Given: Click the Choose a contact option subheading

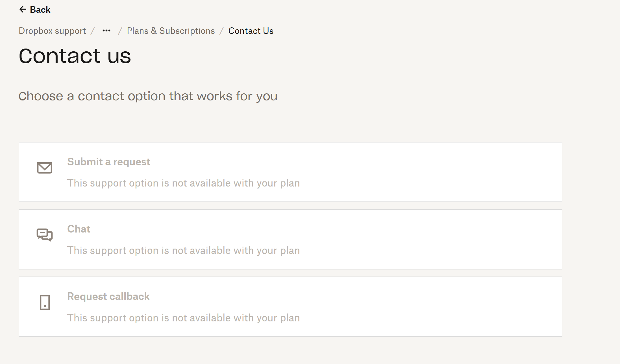Looking at the screenshot, I should tap(148, 96).
